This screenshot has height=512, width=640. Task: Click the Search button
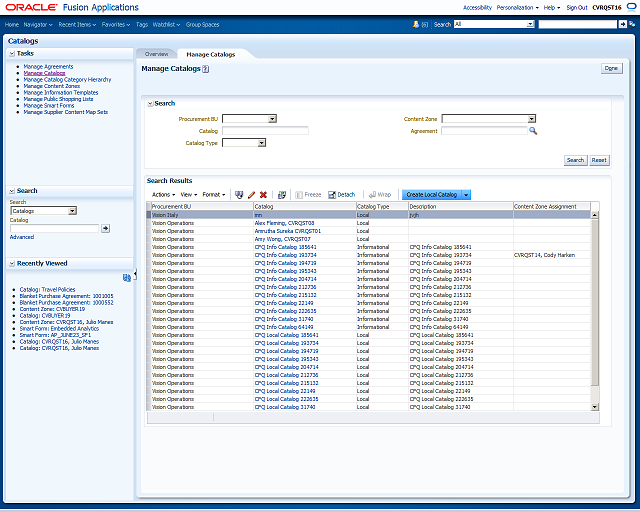(575, 160)
